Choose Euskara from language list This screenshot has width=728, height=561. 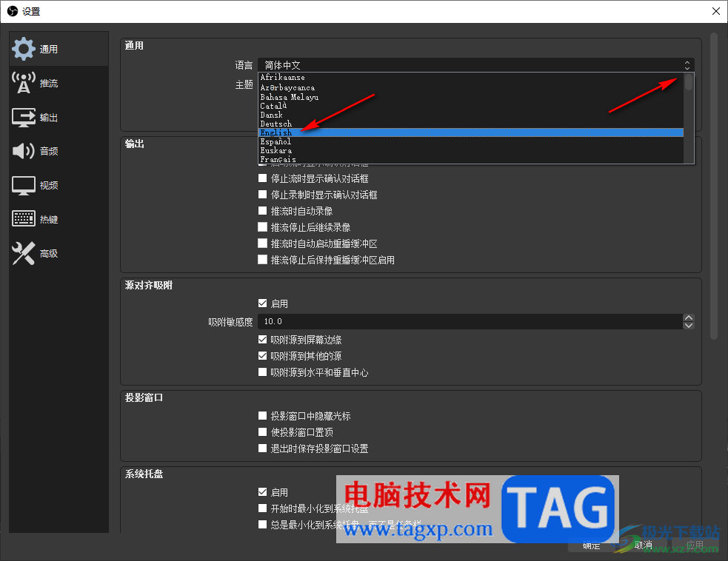tap(471, 150)
